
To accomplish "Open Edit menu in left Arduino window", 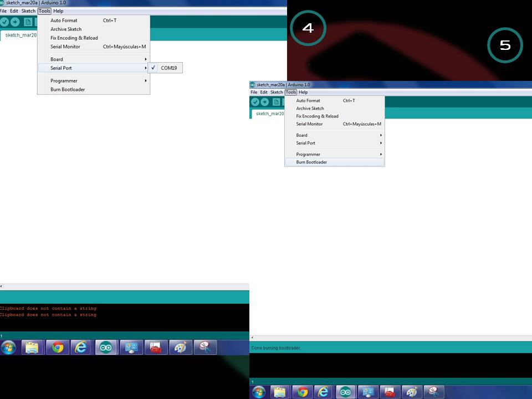I will pyautogui.click(x=14, y=11).
